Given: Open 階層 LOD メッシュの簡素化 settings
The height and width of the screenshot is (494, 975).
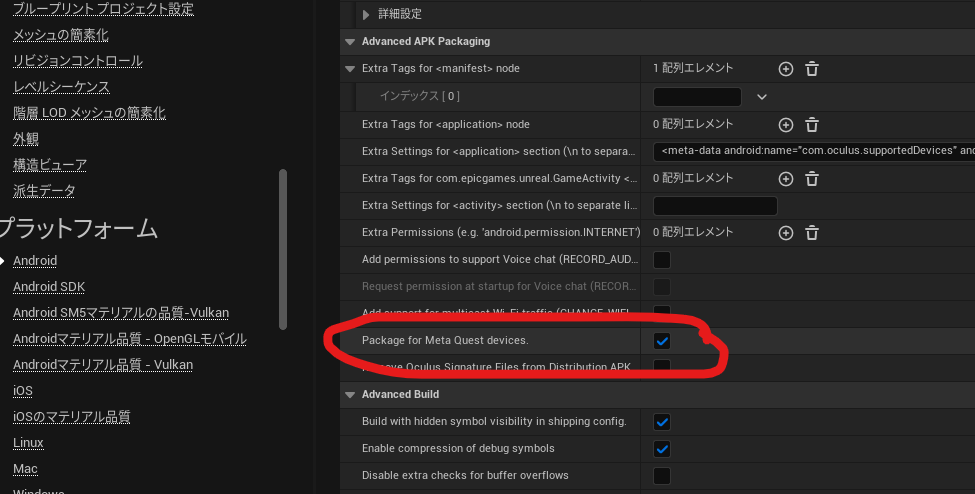Looking at the screenshot, I should coord(89,113).
